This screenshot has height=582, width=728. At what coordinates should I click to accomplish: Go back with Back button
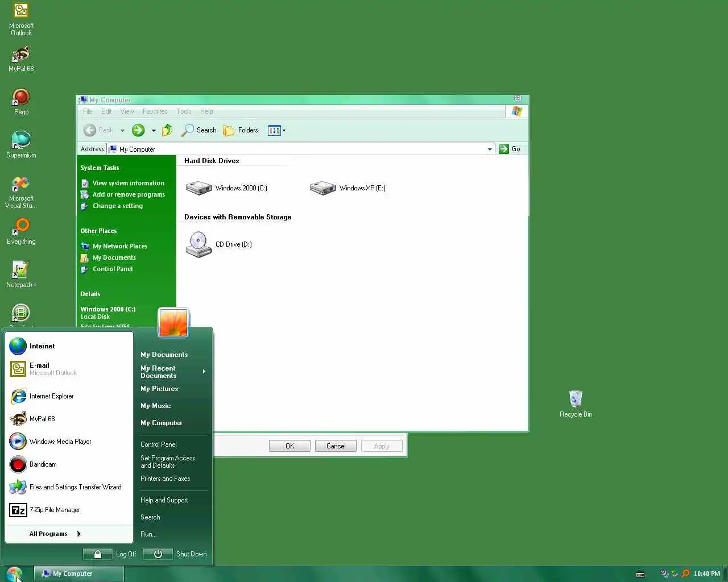pos(98,130)
